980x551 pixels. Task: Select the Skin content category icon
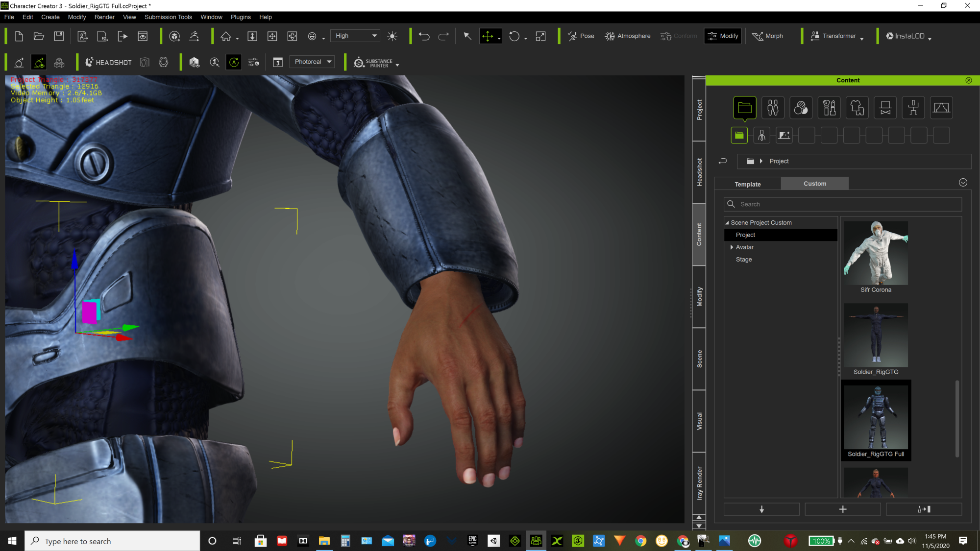pos(801,108)
